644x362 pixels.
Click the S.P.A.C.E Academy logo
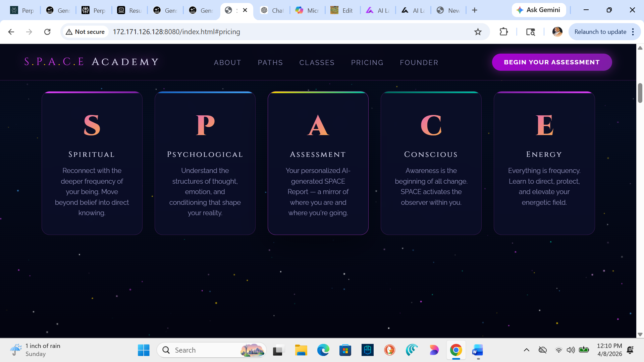(x=92, y=62)
